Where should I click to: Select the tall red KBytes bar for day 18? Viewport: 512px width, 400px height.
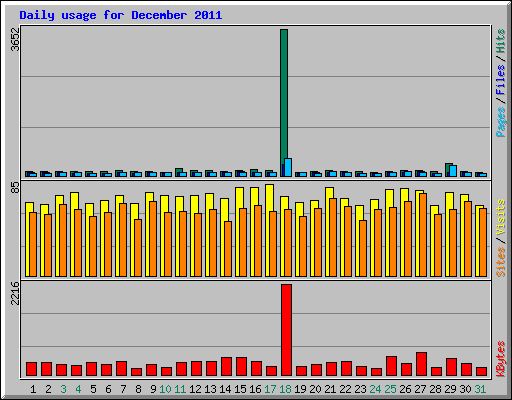(286, 330)
